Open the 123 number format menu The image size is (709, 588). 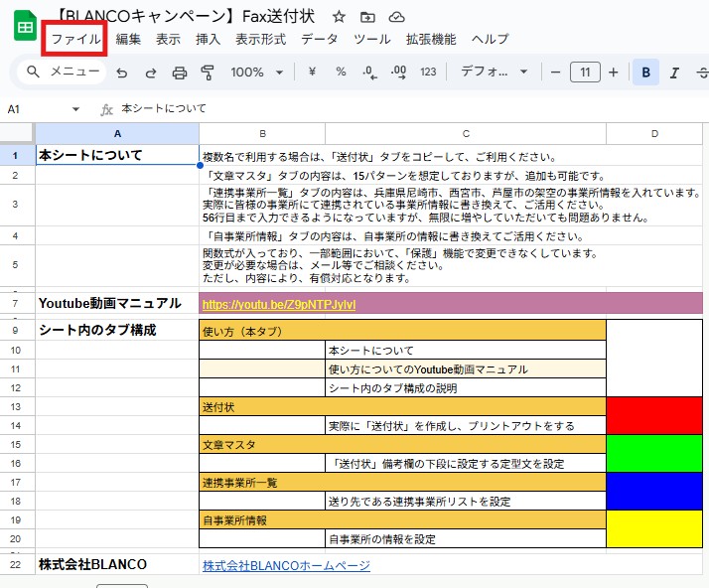428,72
